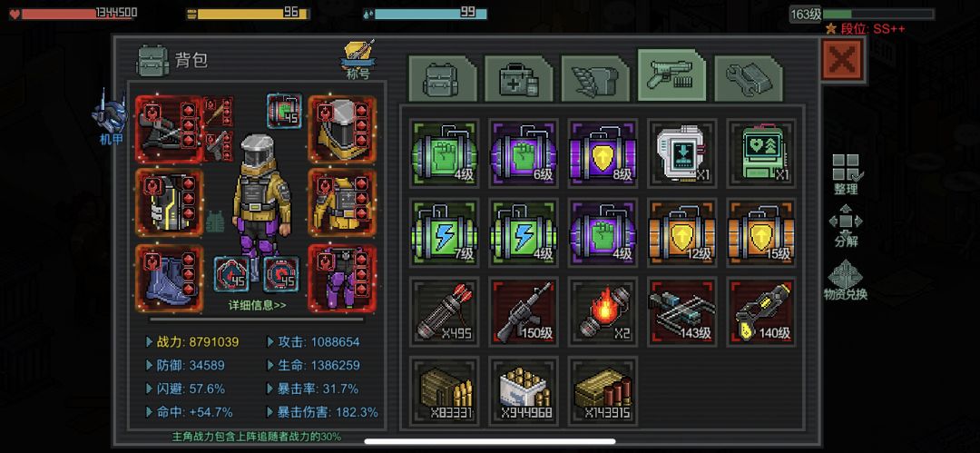980x453 pixels.
Task: Switch to the backpack all-items tab
Action: (x=443, y=78)
